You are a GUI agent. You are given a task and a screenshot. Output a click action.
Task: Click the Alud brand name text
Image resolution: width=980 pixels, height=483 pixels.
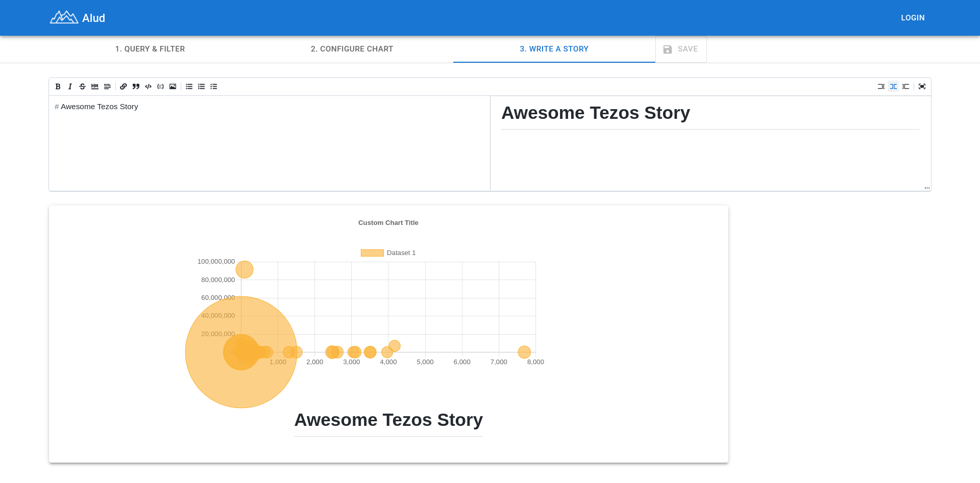coord(94,18)
